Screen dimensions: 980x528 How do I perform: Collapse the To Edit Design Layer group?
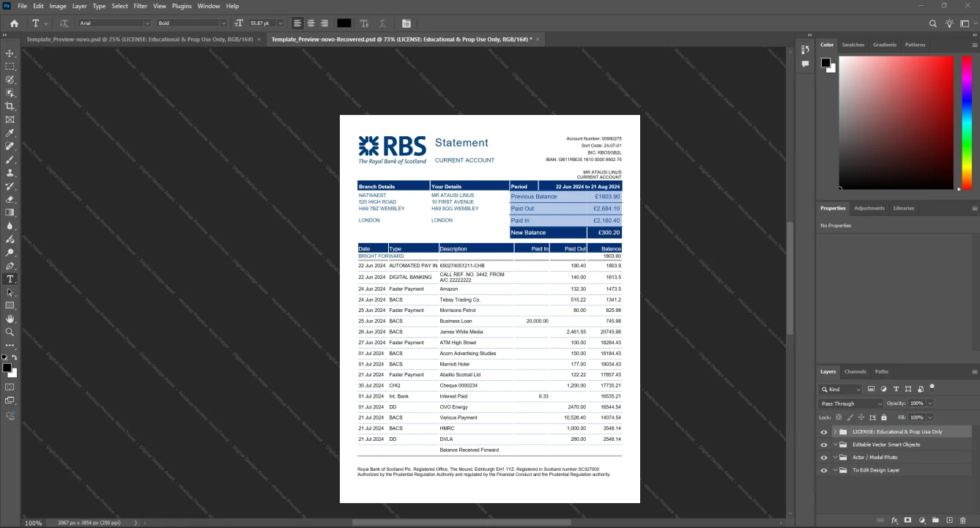[834, 470]
